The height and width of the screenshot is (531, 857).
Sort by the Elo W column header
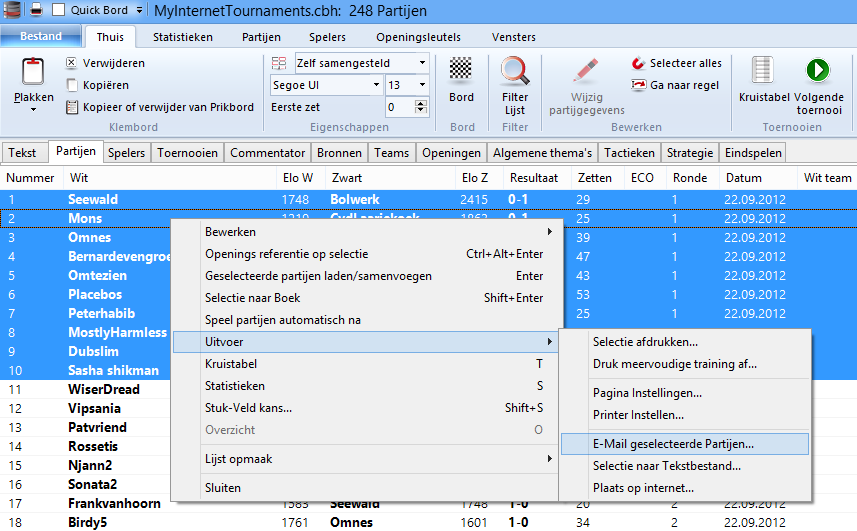[x=301, y=178]
